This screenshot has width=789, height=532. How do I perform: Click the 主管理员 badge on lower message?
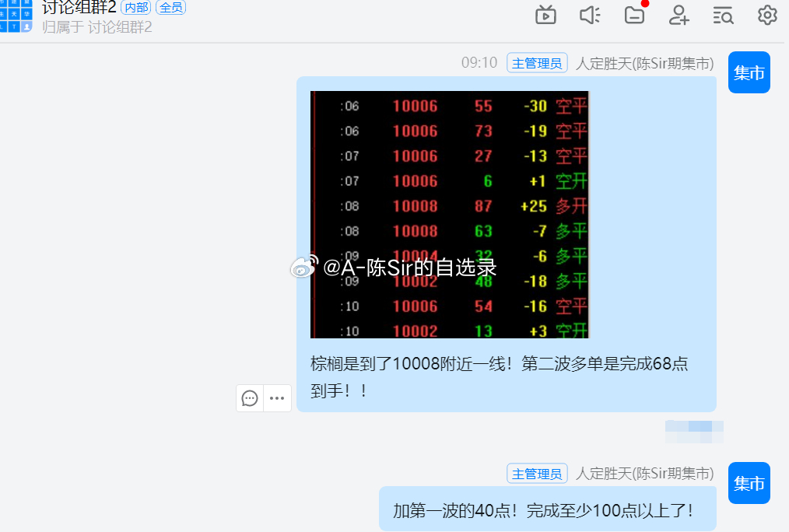tap(537, 473)
